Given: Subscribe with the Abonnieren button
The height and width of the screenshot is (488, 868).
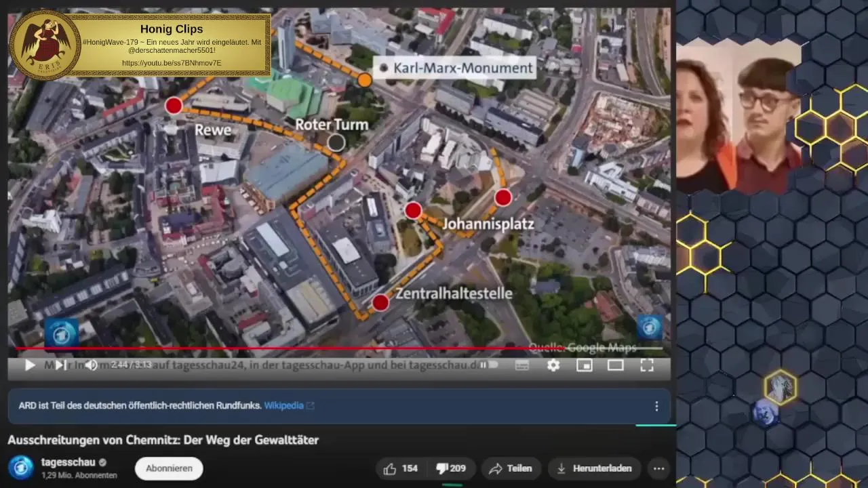Looking at the screenshot, I should tap(169, 468).
